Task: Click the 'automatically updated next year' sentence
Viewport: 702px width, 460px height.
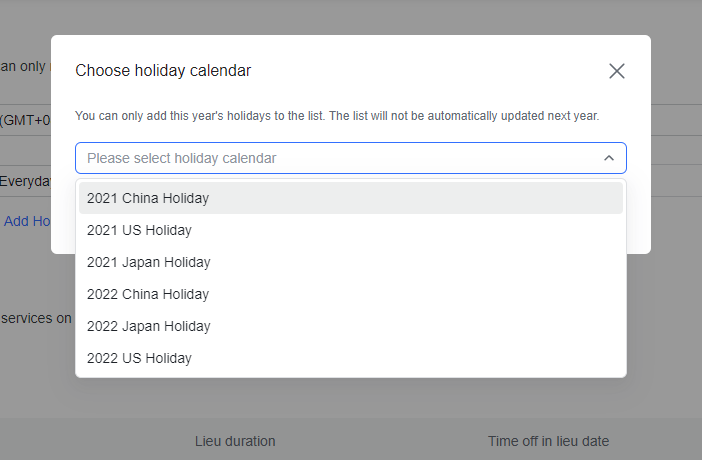Action: 498,116
